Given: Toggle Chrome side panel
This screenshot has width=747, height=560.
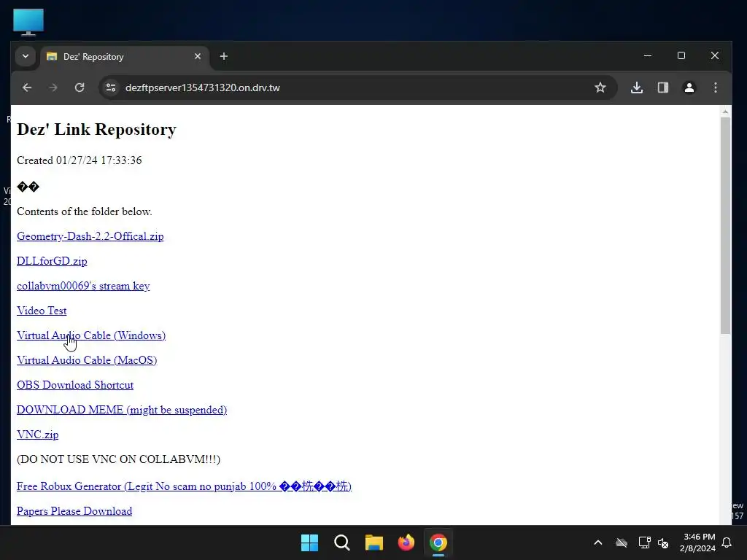Looking at the screenshot, I should [x=663, y=87].
